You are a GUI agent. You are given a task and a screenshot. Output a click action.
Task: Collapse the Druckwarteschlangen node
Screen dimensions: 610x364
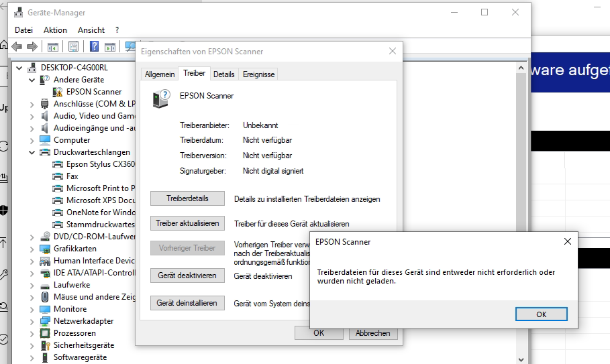(32, 152)
